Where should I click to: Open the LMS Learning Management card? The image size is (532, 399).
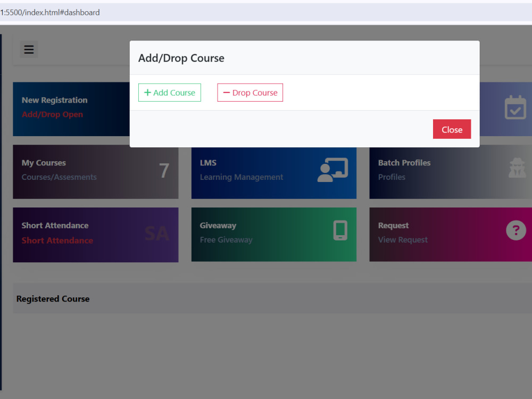(274, 173)
